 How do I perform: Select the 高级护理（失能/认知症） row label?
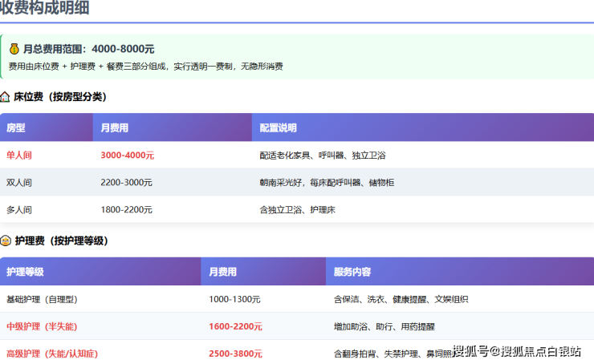point(51,354)
